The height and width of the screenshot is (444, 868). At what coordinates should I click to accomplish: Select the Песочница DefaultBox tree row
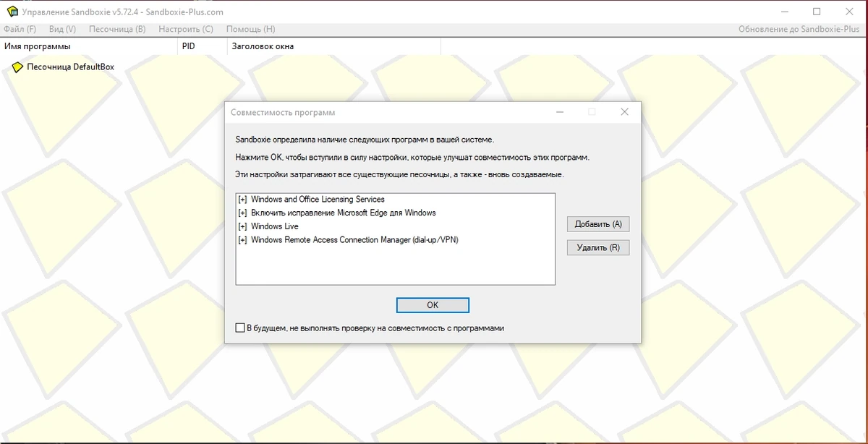coord(64,67)
